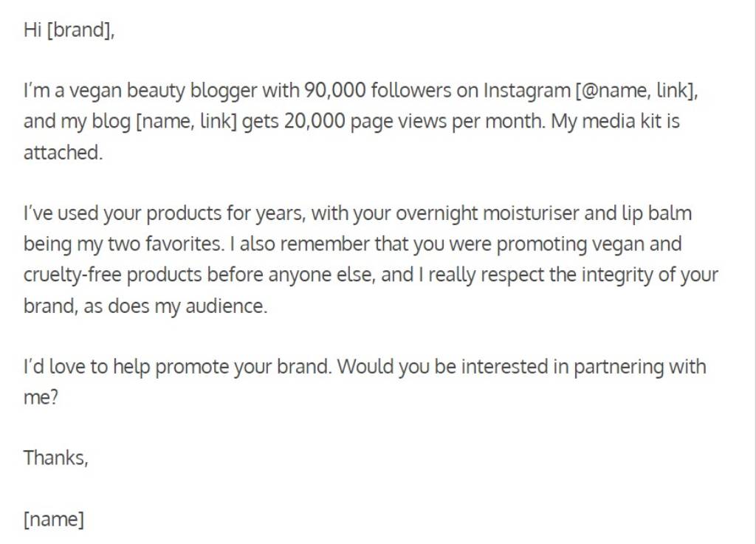Click the greeting 'Hi [brand],' line
The height and width of the screenshot is (544, 756).
69,30
